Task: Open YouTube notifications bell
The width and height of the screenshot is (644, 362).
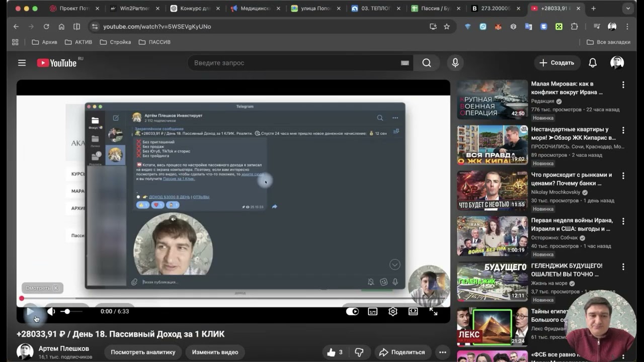Action: click(x=593, y=63)
